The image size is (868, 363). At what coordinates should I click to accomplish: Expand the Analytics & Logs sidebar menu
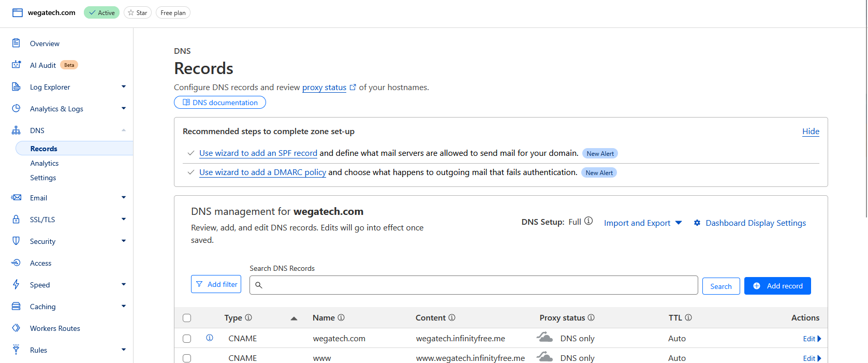pyautogui.click(x=123, y=108)
